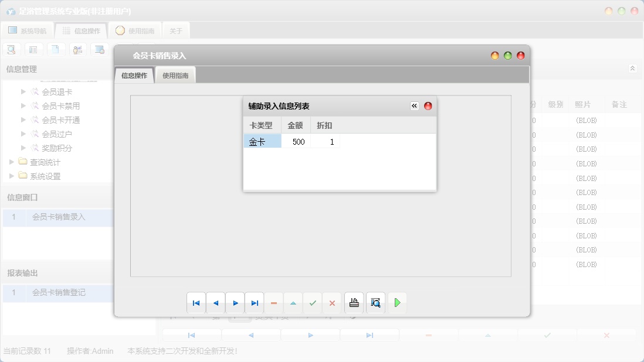Select 金卡 cell in card type list
The width and height of the screenshot is (644, 362).
(262, 142)
